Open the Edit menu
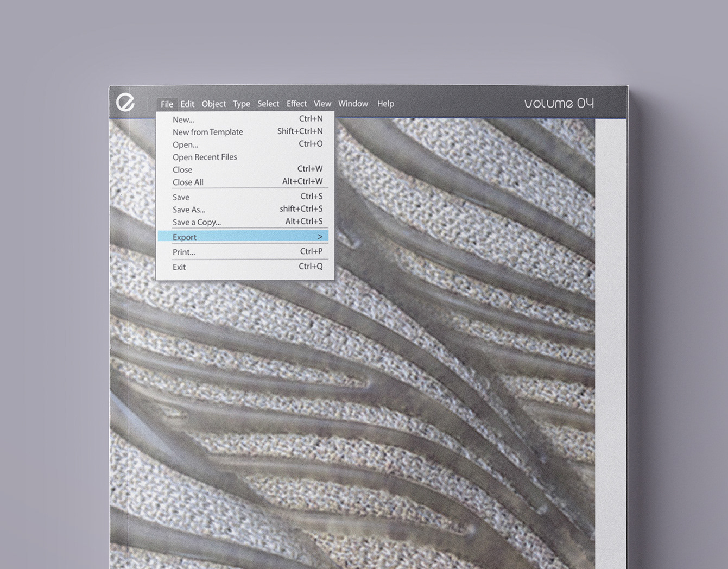 point(187,104)
